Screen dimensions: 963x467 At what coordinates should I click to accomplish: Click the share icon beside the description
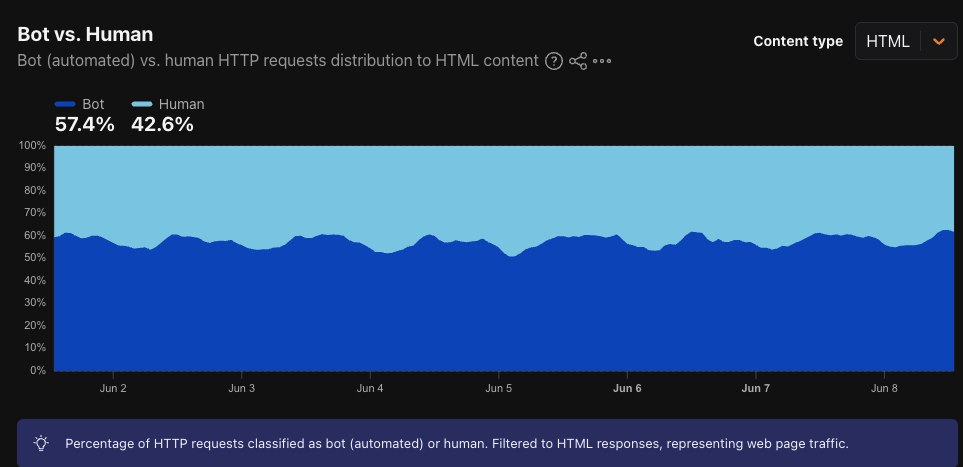pos(578,61)
